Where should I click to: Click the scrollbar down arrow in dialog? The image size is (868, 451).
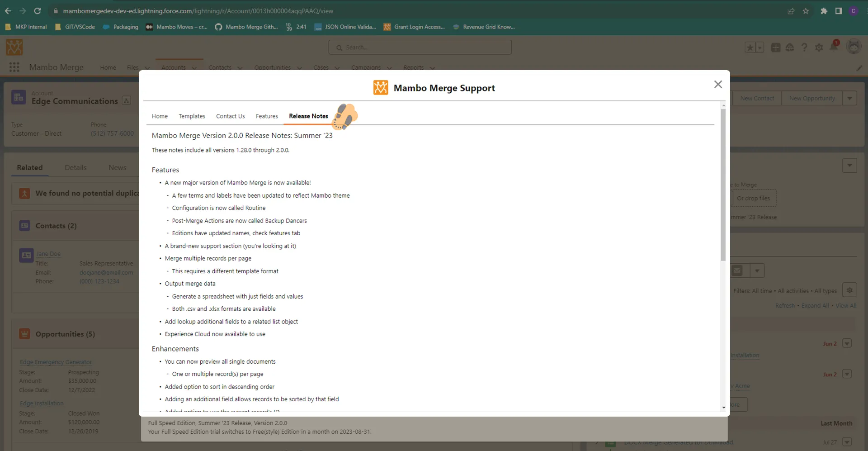pyautogui.click(x=723, y=408)
